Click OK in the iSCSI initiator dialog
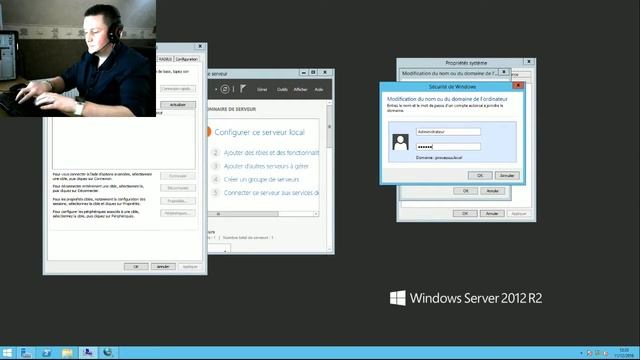 point(136,267)
